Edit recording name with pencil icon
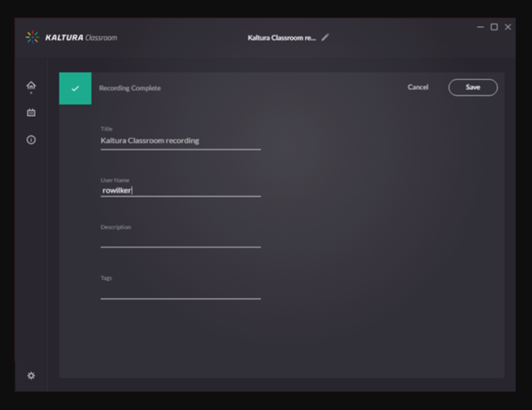Screen dimensions: 532x410 point(325,37)
